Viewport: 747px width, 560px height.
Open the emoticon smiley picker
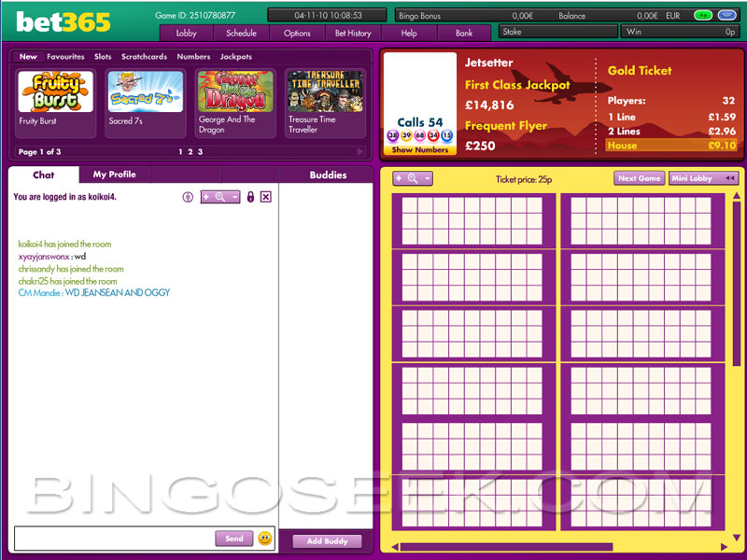coord(265,539)
